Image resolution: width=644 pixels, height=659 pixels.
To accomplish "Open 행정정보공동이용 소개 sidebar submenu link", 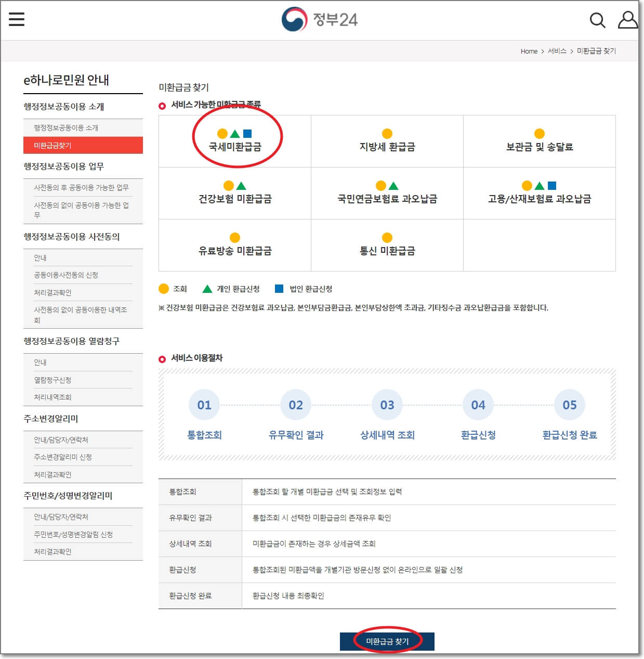I will click(x=66, y=128).
